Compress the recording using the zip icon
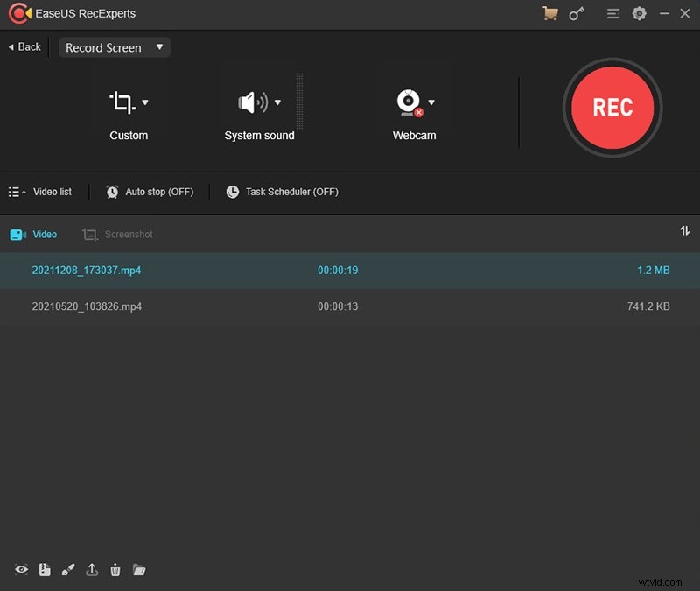The image size is (700, 591). point(45,570)
